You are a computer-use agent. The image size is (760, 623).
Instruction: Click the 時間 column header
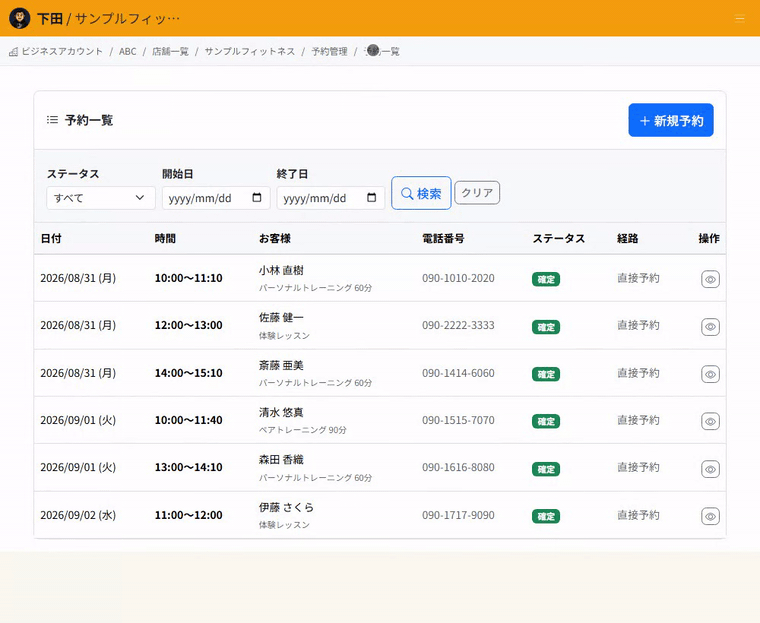point(165,238)
